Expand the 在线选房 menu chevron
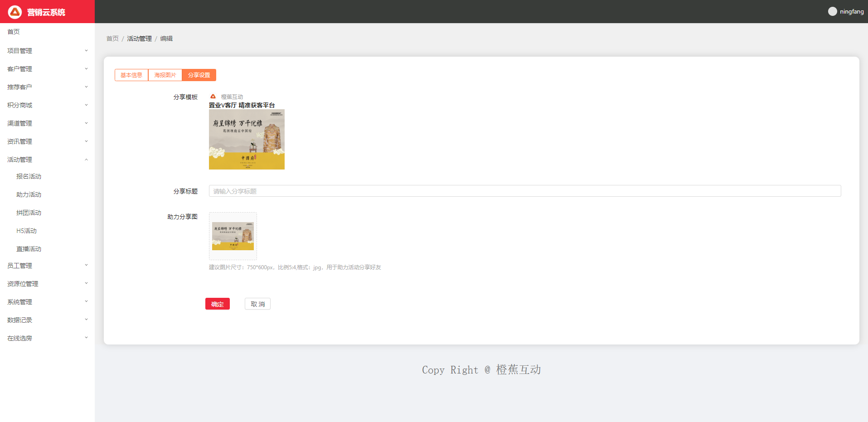 86,338
